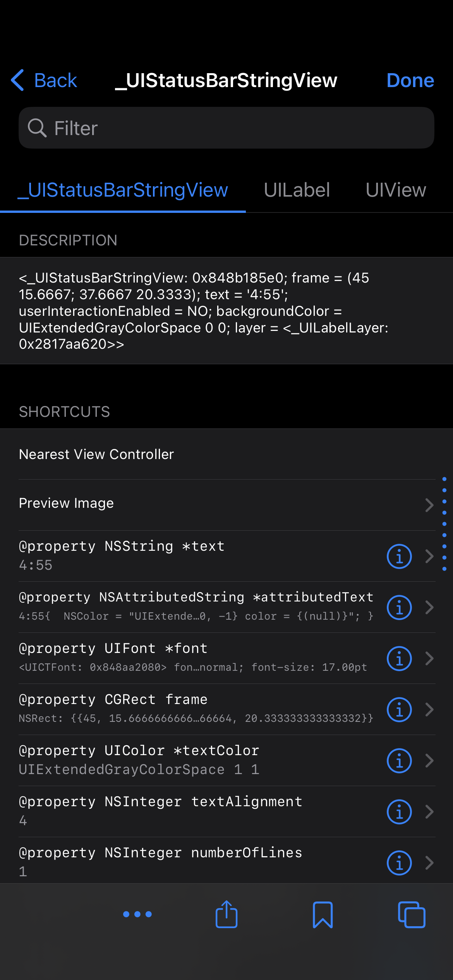The width and height of the screenshot is (453, 980).
Task: Focus the Filter search field
Action: [226, 128]
